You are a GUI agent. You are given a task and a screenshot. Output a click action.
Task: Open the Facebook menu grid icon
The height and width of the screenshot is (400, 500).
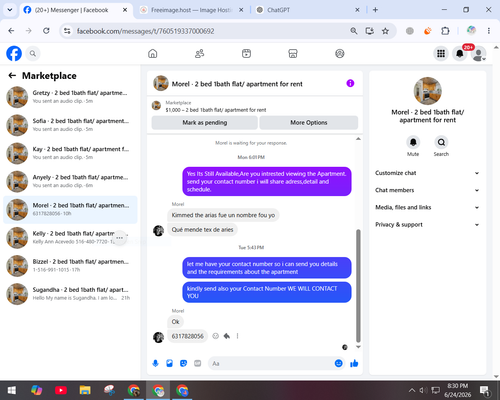pos(441,53)
